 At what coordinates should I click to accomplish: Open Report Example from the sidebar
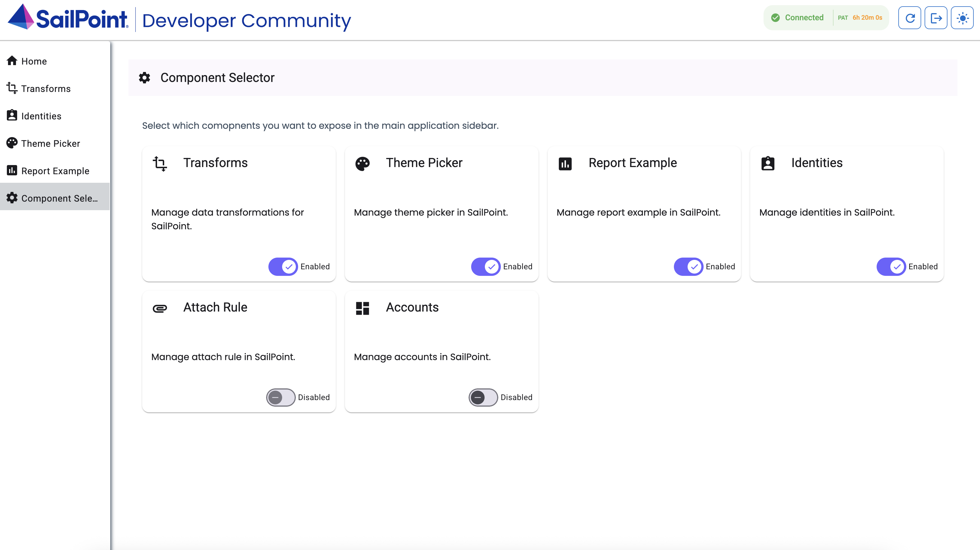click(55, 171)
